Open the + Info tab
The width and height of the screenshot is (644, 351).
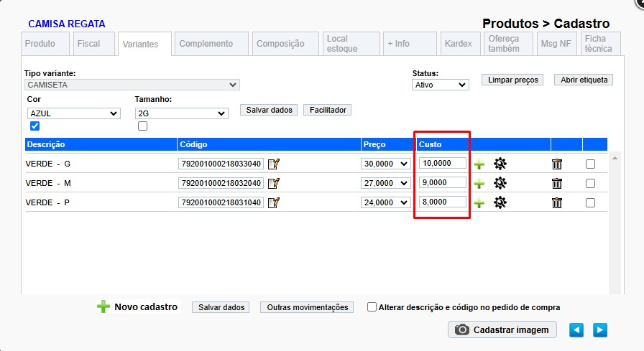[x=410, y=44]
